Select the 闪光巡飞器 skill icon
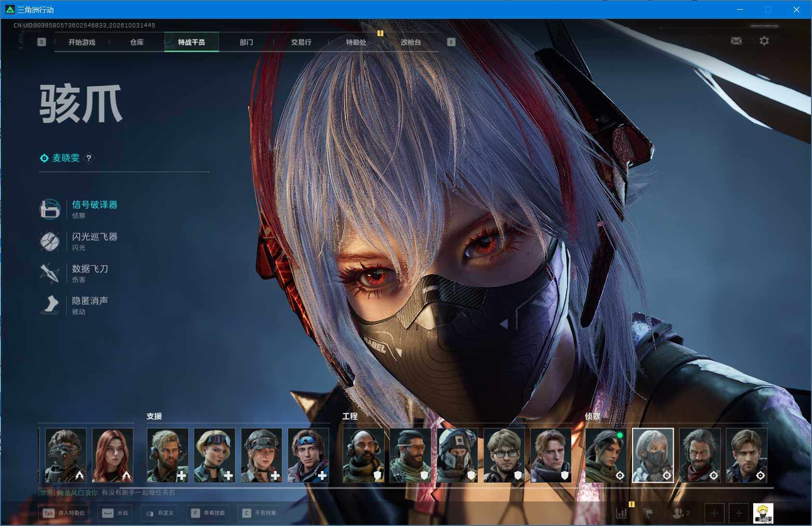 tap(50, 241)
